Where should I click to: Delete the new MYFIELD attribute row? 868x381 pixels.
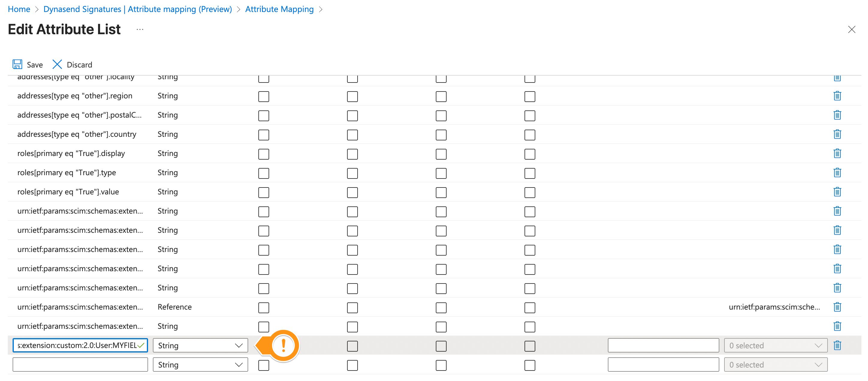point(838,345)
